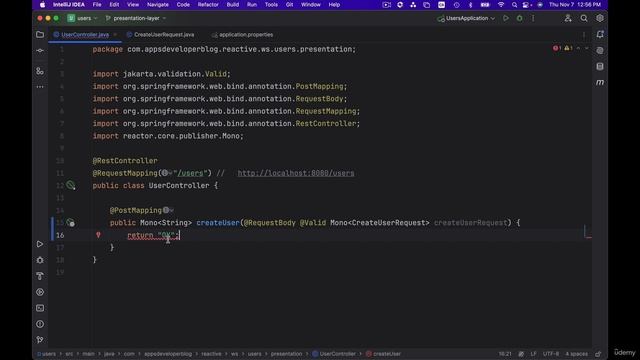The image size is (640, 360).
Task: Show more tool windows ellipsis
Action: [x=40, y=87]
